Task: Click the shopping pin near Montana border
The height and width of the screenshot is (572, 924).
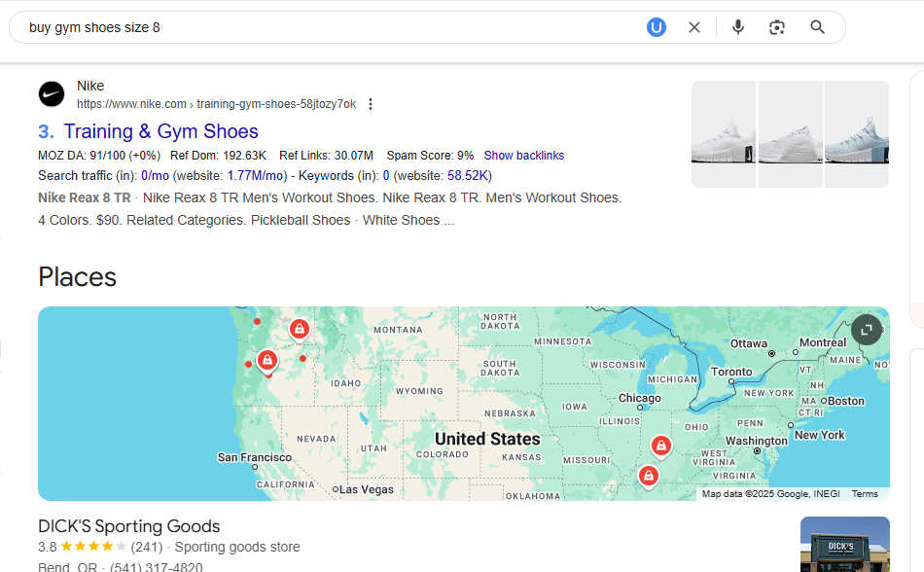Action: (x=300, y=330)
